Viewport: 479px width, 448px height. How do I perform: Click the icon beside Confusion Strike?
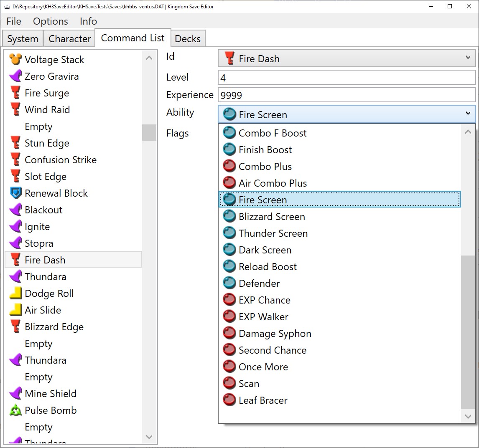pos(15,159)
